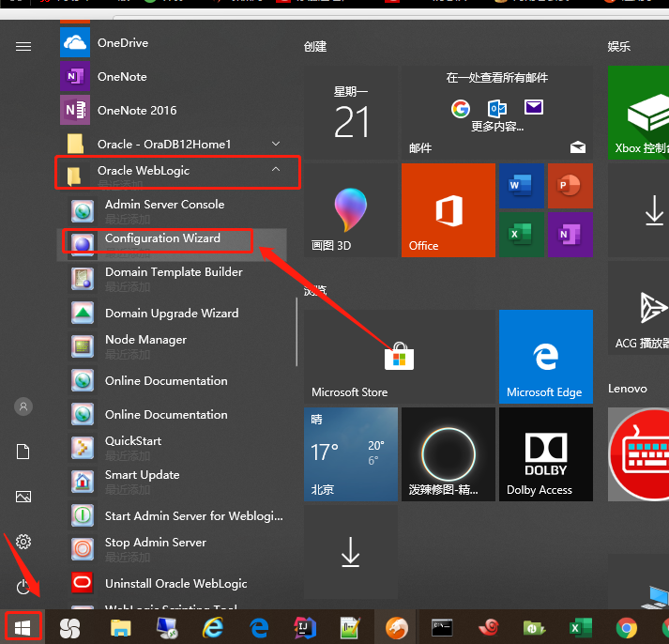Launch OneNote from the purple small tile

570,235
